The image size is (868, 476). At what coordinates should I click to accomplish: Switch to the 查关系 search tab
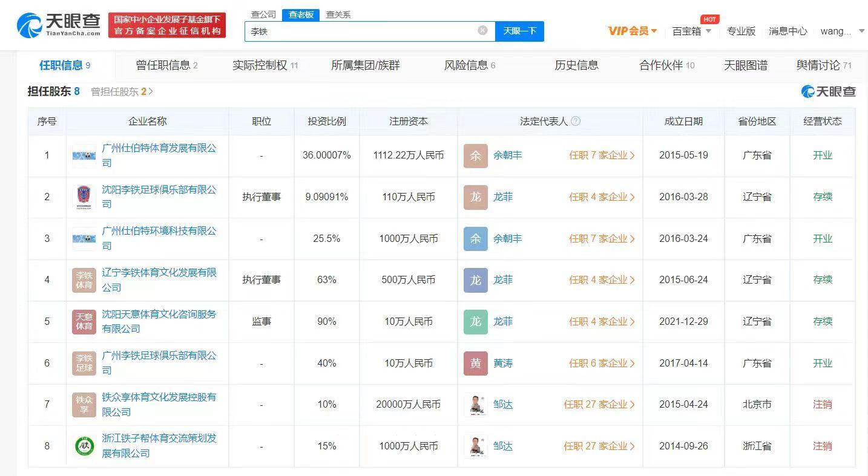click(x=338, y=15)
